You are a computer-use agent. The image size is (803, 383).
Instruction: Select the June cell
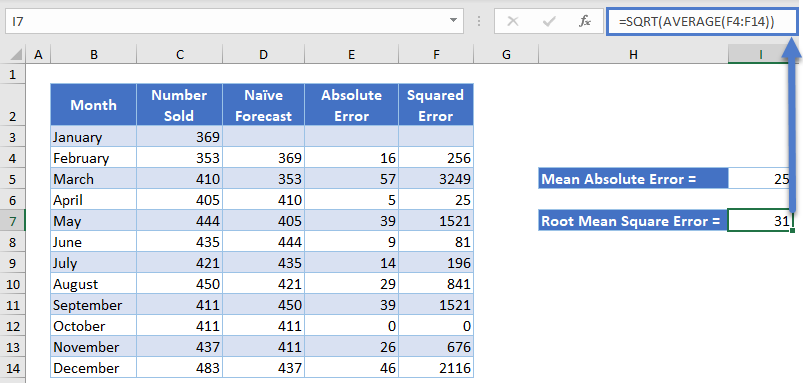click(x=93, y=242)
